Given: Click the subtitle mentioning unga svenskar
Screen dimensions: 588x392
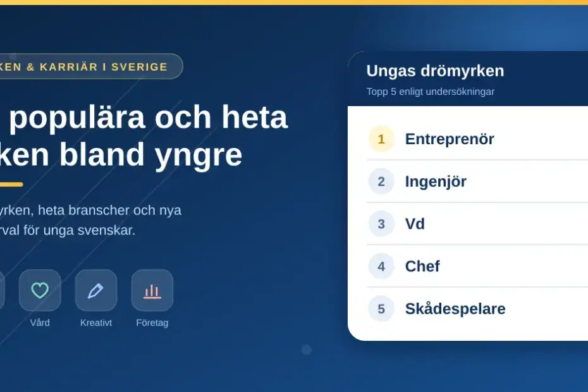Looking at the screenshot, I should [90, 220].
